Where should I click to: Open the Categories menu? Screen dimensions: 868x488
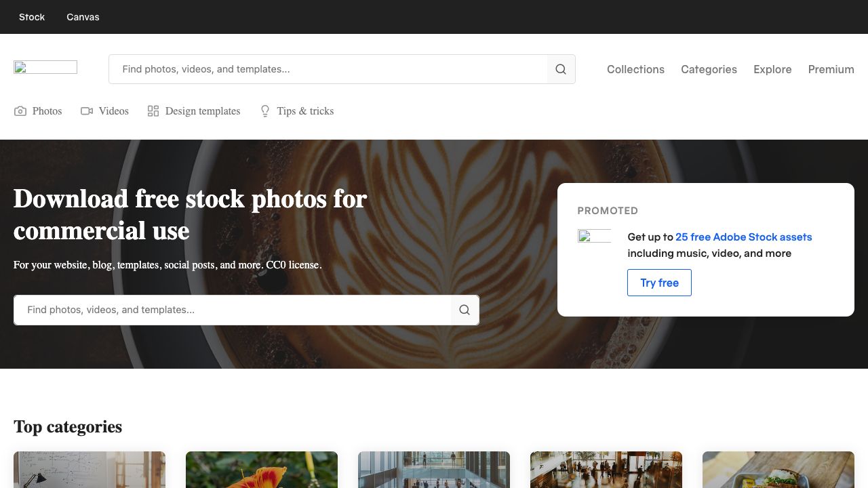pyautogui.click(x=709, y=69)
